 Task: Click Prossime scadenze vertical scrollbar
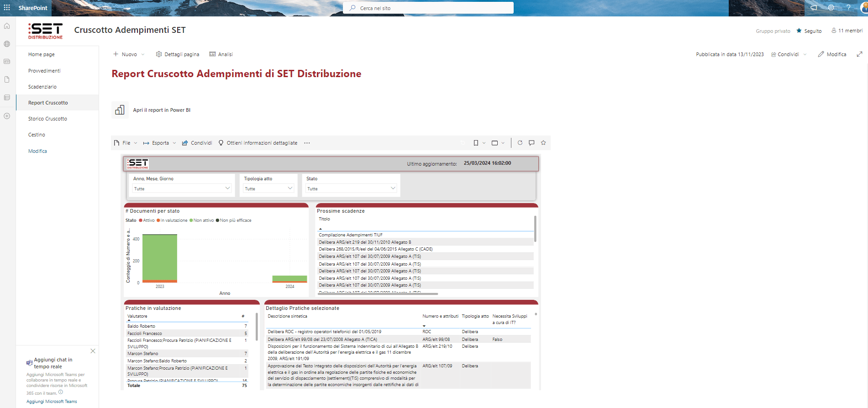(x=535, y=229)
